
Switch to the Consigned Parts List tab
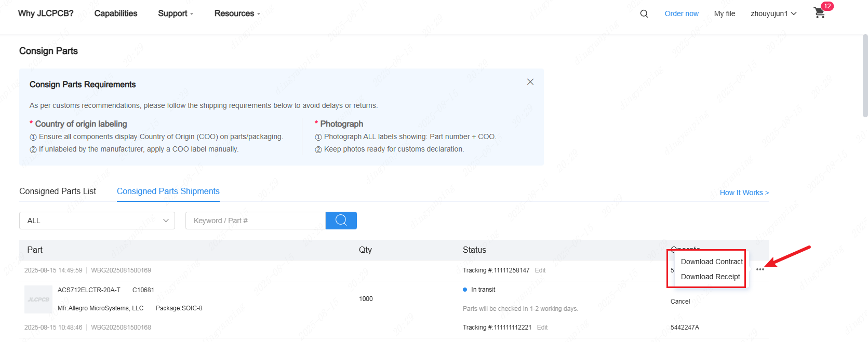58,191
